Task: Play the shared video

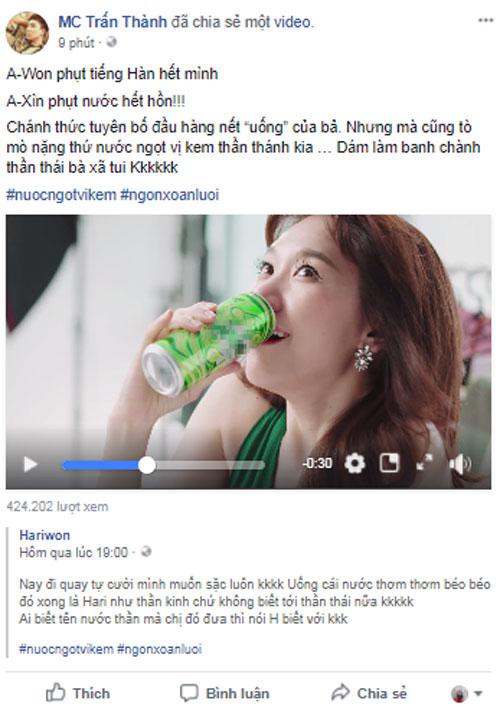Action: pyautogui.click(x=30, y=464)
